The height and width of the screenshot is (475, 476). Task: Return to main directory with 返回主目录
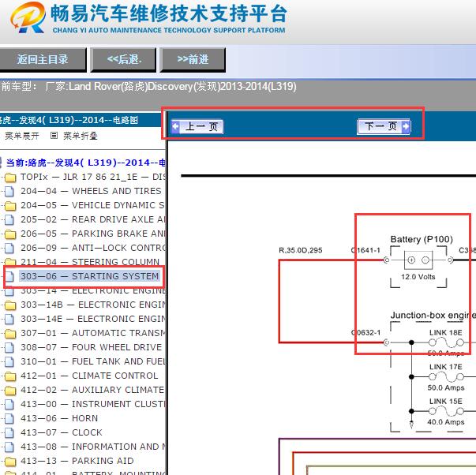pos(43,59)
